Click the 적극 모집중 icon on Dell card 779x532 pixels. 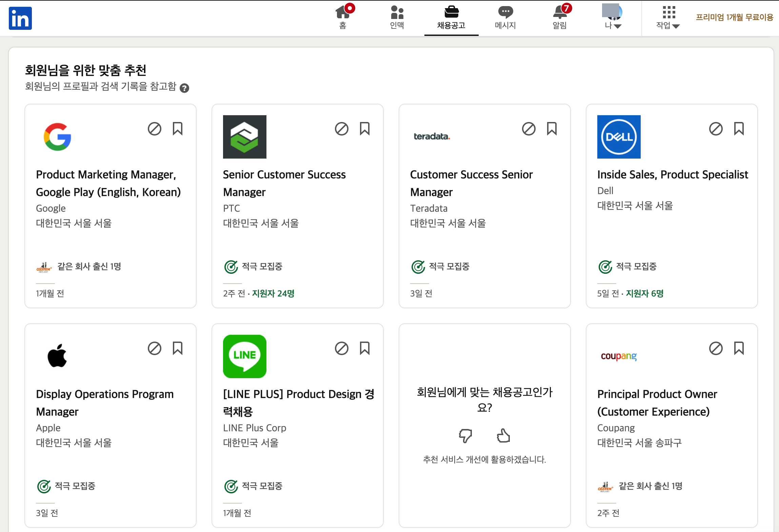point(605,267)
